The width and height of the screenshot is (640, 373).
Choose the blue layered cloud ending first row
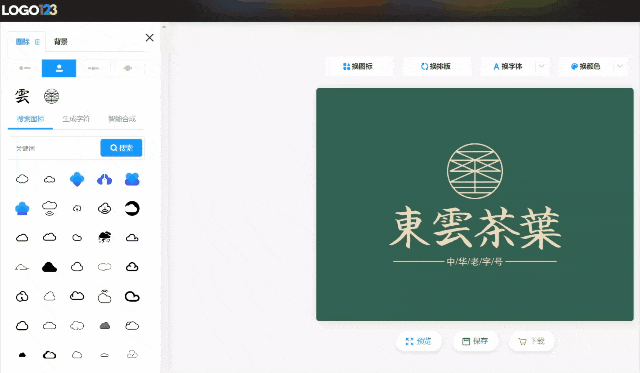tap(132, 179)
